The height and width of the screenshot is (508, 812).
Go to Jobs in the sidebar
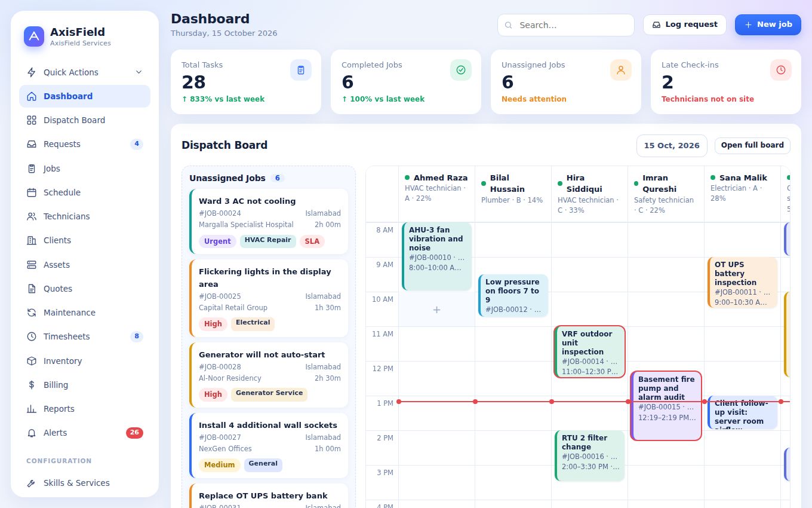pos(85,169)
